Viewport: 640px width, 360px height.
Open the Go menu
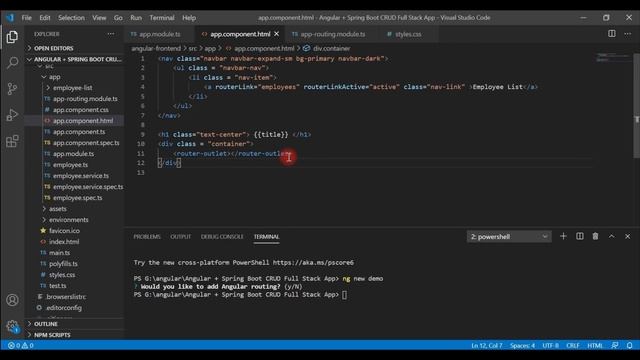[x=118, y=18]
